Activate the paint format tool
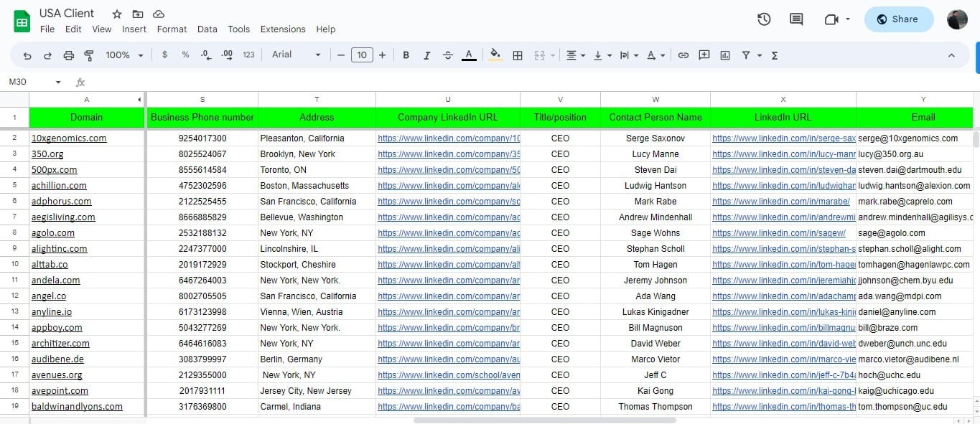The height and width of the screenshot is (424, 980). click(x=89, y=55)
